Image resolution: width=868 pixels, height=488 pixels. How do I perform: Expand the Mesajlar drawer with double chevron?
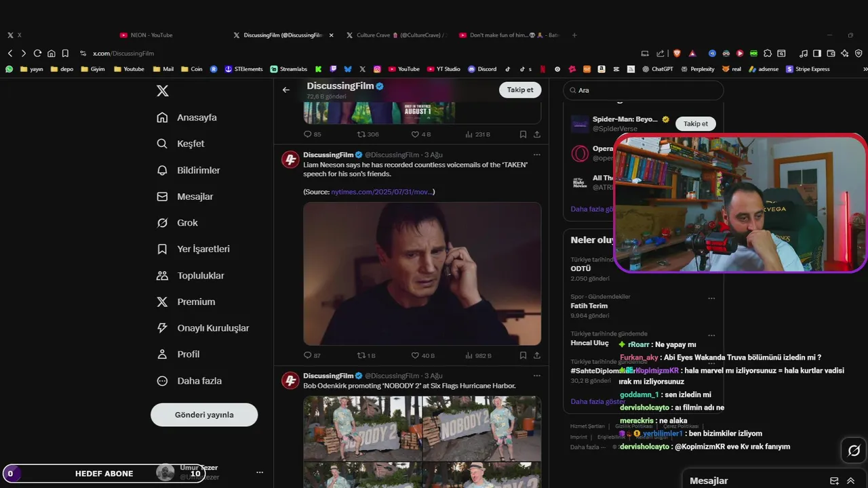click(x=850, y=481)
